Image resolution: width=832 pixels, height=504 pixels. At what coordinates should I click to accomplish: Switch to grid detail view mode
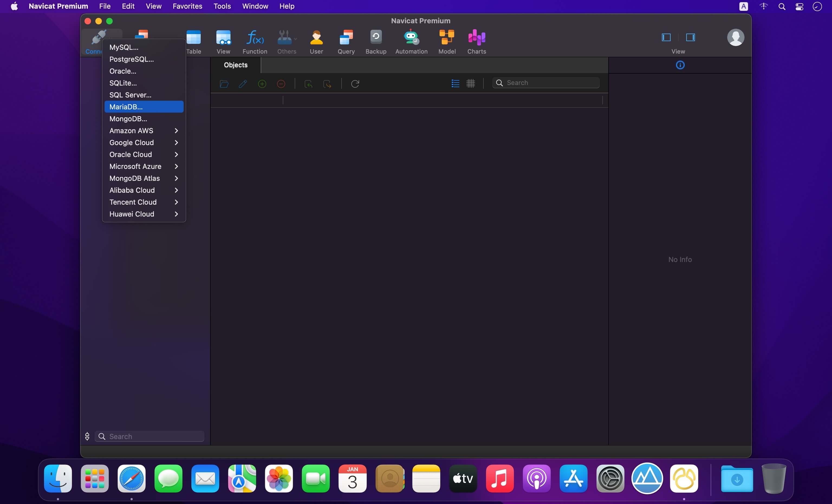pos(470,83)
